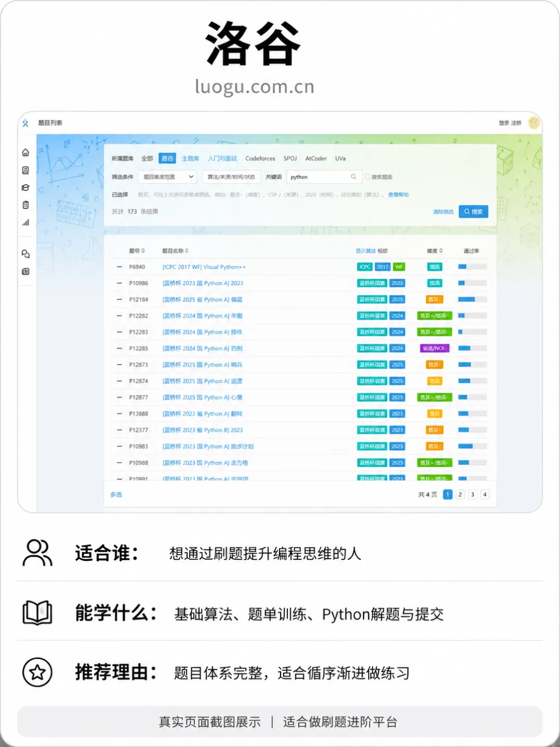Open the 查看帮助 link
Image resolution: width=560 pixels, height=747 pixels.
(x=398, y=195)
